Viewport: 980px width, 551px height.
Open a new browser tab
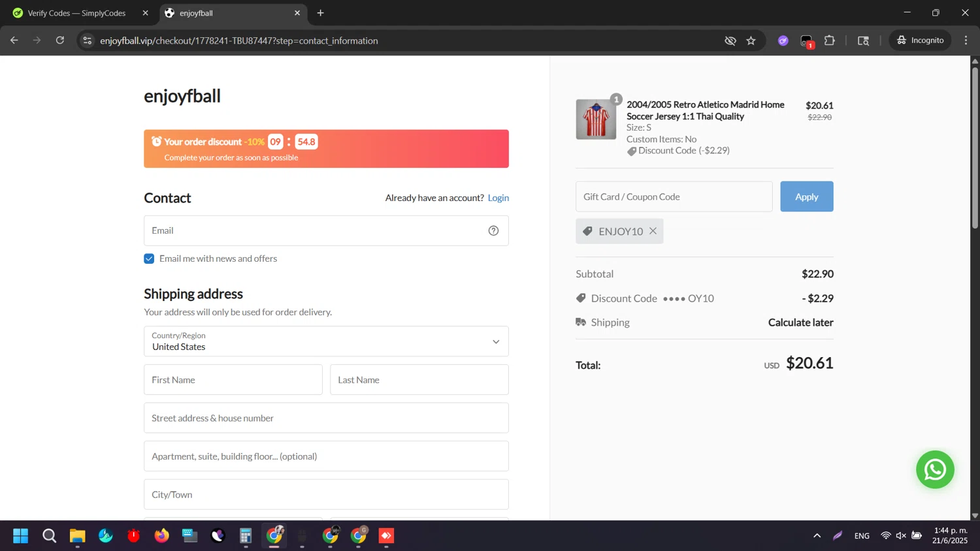[320, 13]
